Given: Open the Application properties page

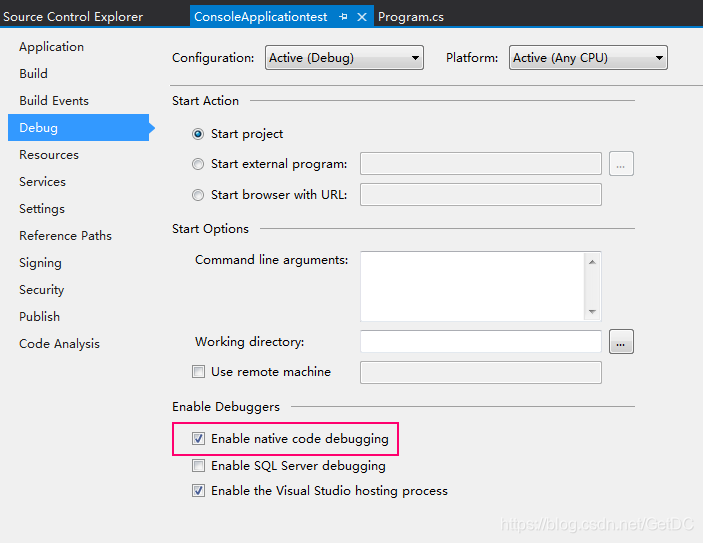Looking at the screenshot, I should (52, 47).
